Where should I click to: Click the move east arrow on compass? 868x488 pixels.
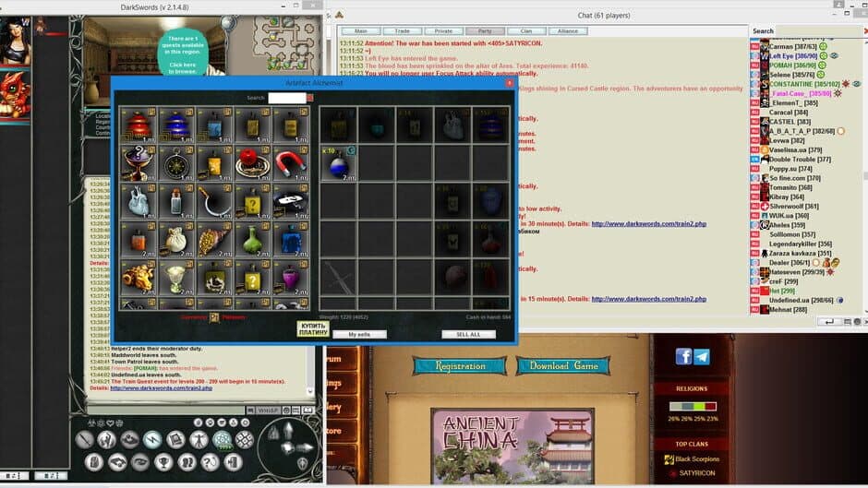[306, 447]
